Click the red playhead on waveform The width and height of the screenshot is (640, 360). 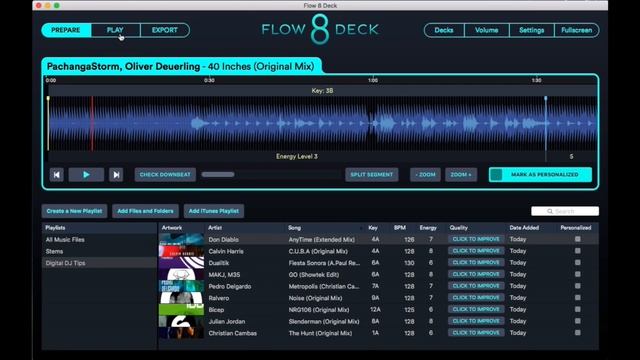point(92,123)
